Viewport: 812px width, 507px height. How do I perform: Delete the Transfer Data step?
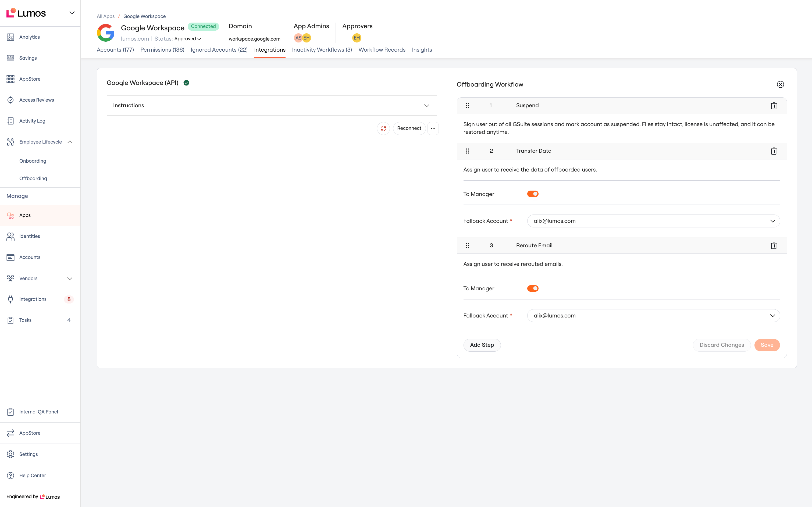click(x=774, y=151)
